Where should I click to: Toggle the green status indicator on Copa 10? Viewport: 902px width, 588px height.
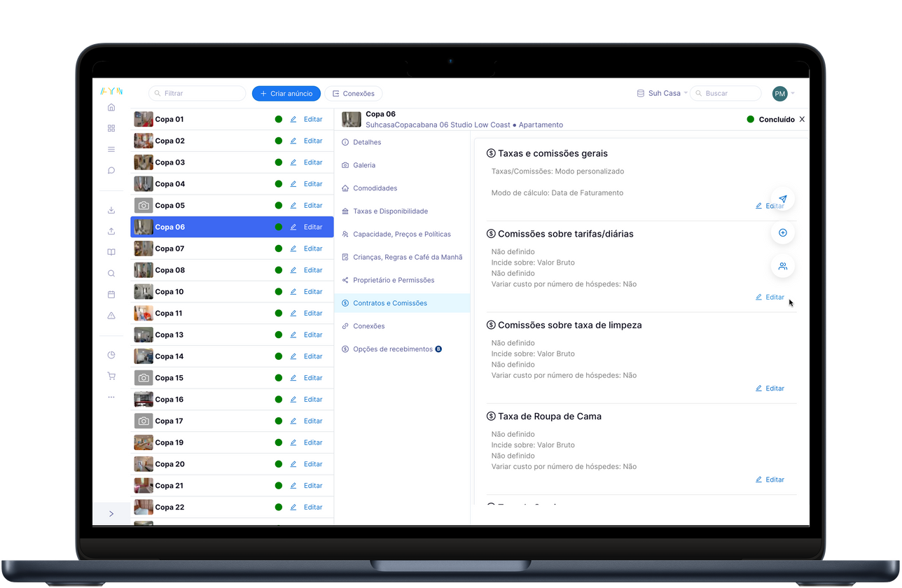click(x=279, y=292)
